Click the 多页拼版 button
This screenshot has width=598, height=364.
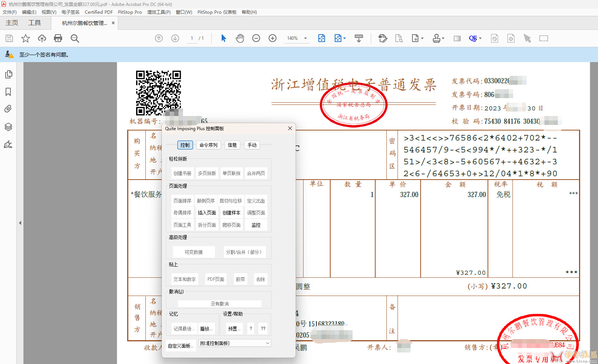tap(207, 173)
